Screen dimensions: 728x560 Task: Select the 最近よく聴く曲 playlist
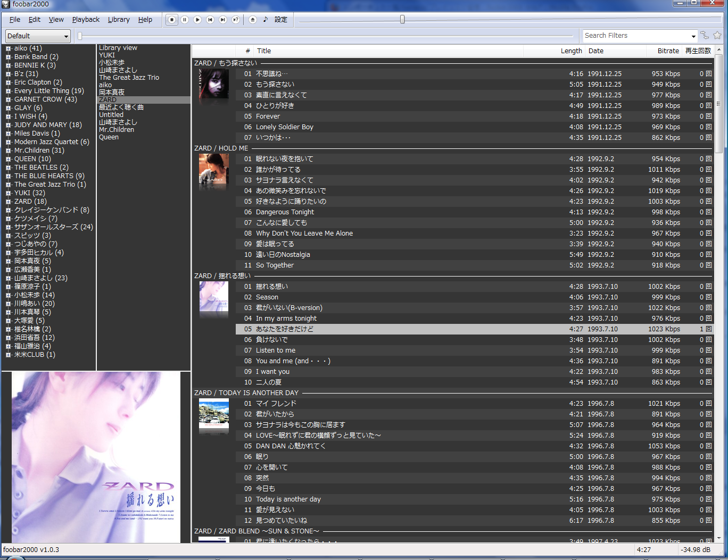121,107
